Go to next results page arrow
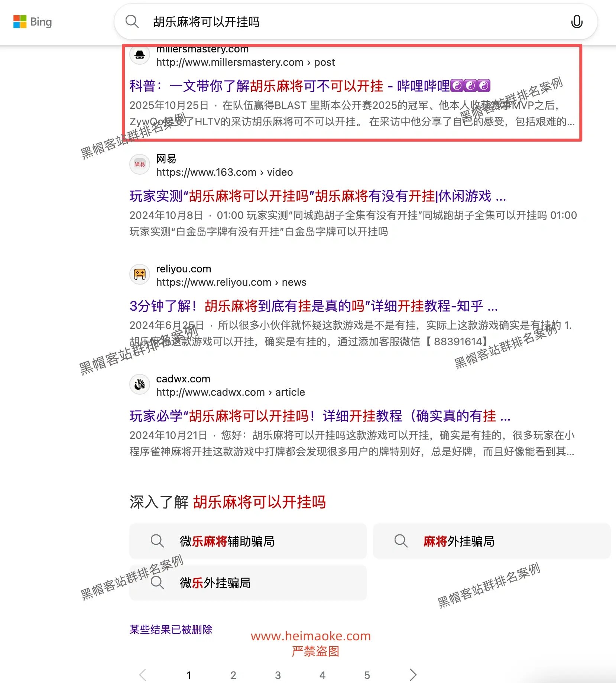 point(413,674)
